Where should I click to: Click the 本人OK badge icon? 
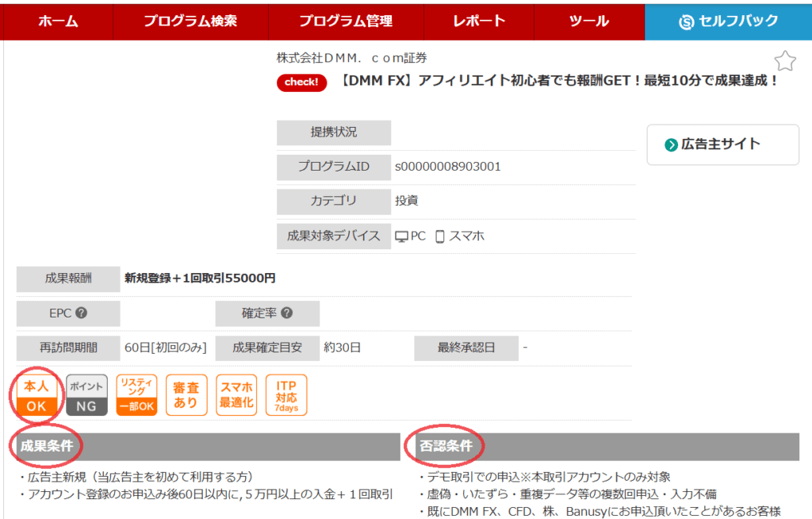pyautogui.click(x=36, y=395)
